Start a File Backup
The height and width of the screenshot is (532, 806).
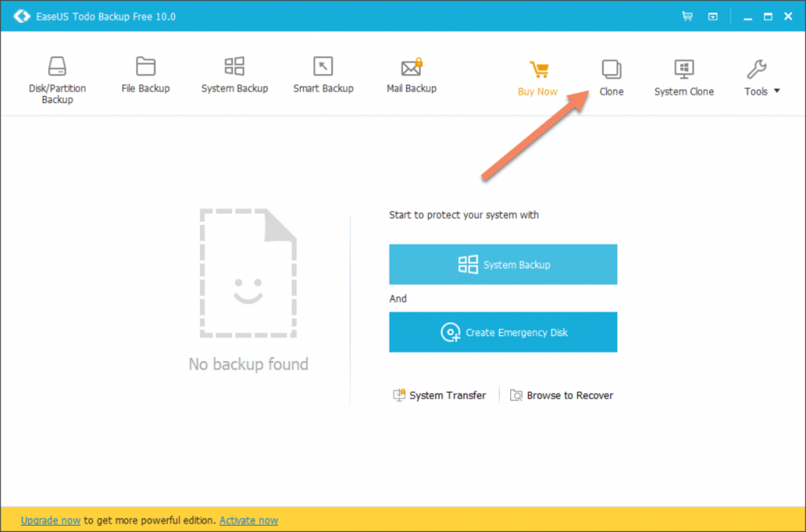[x=146, y=75]
